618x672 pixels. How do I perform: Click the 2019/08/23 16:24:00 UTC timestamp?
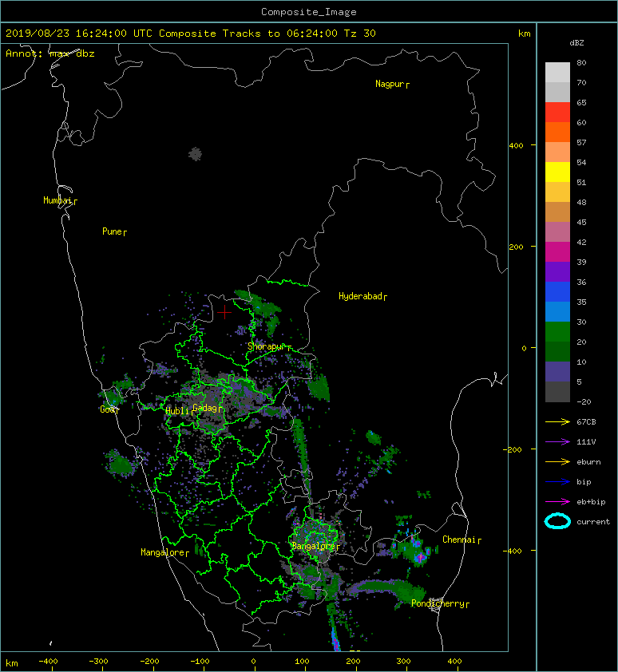[79, 34]
